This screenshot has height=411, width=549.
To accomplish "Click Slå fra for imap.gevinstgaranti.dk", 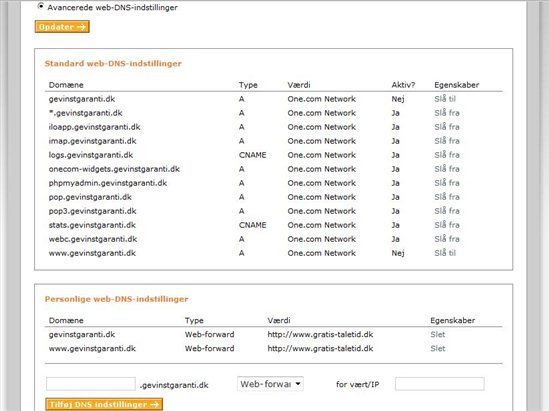I will click(x=447, y=141).
